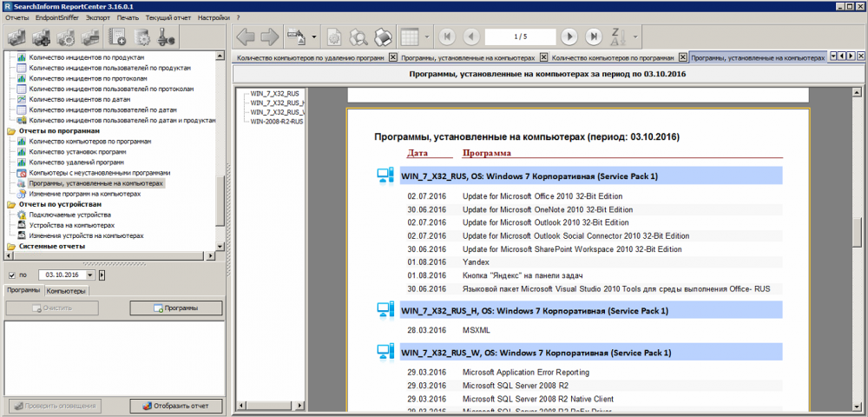Click the Программы button with green plus
868x417 pixels.
pos(176,308)
